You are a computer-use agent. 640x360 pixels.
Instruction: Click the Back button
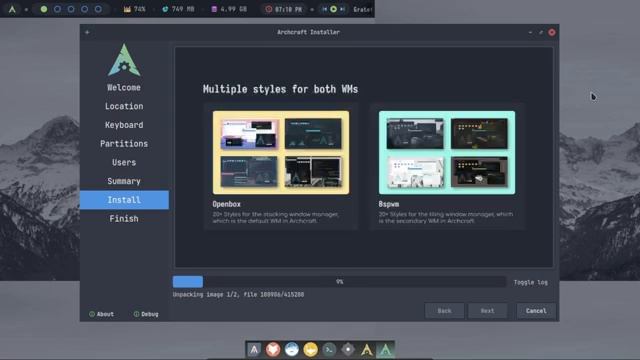point(444,311)
